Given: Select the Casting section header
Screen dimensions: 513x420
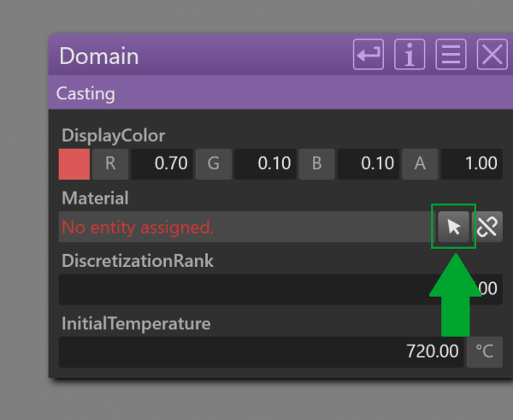Looking at the screenshot, I should (280, 92).
